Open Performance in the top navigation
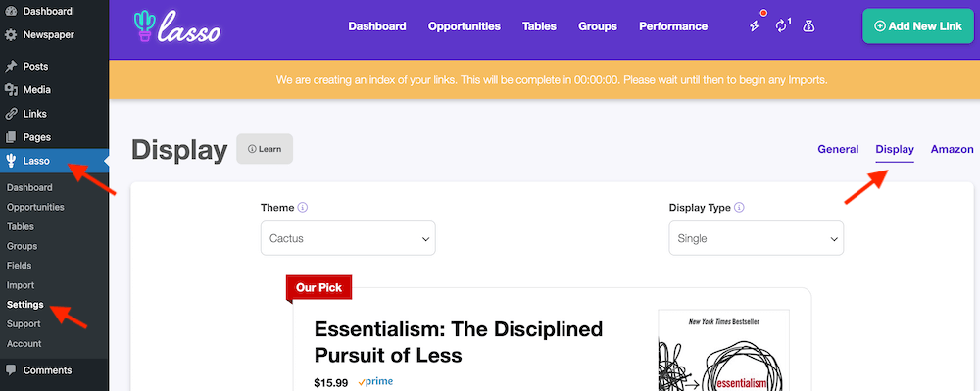 673,26
